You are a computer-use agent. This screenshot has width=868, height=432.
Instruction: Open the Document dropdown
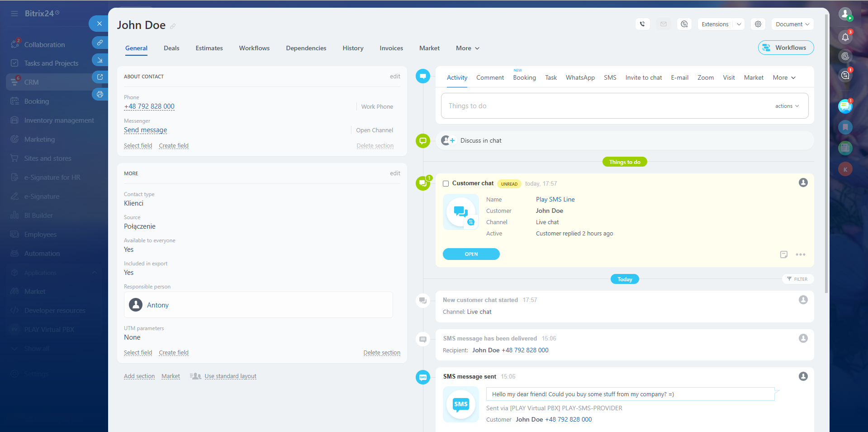(x=792, y=24)
